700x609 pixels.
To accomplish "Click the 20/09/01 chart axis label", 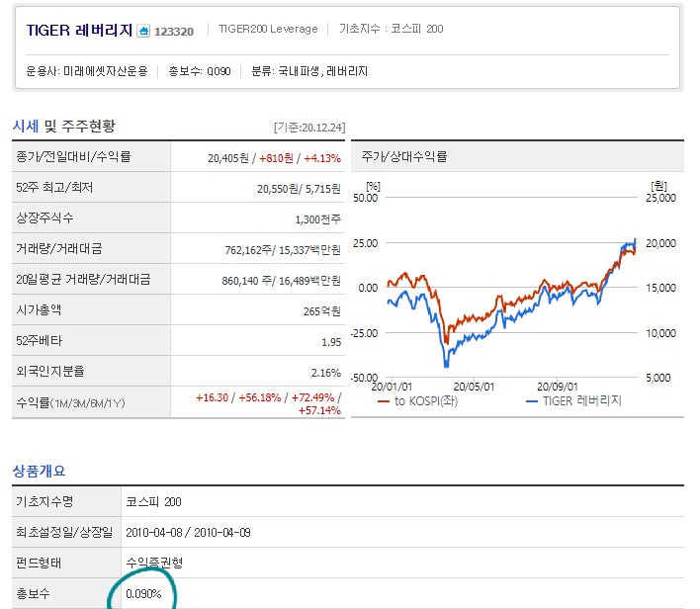I will pyautogui.click(x=558, y=387).
